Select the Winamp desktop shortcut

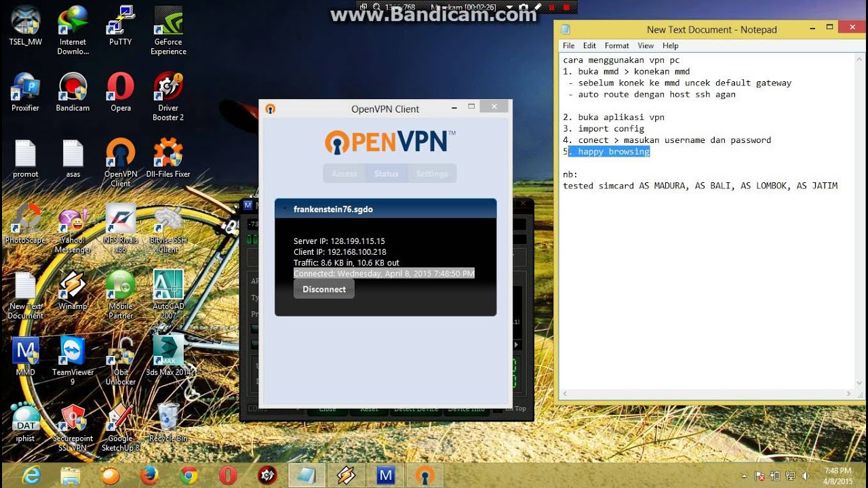click(x=73, y=290)
